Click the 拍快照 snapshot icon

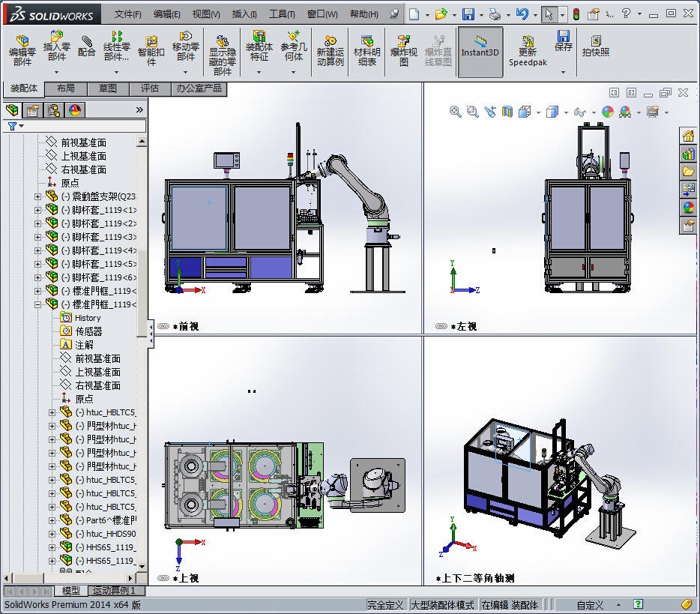tap(596, 46)
